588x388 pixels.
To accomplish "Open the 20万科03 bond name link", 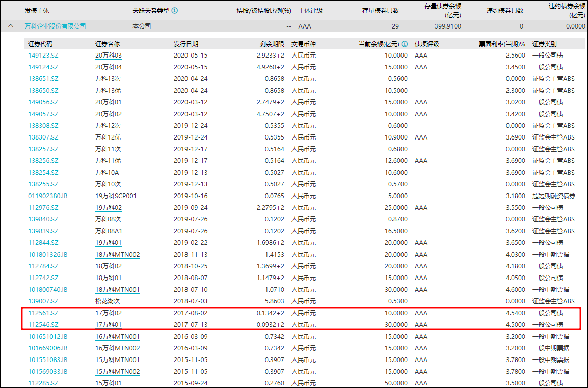I will pos(109,56).
